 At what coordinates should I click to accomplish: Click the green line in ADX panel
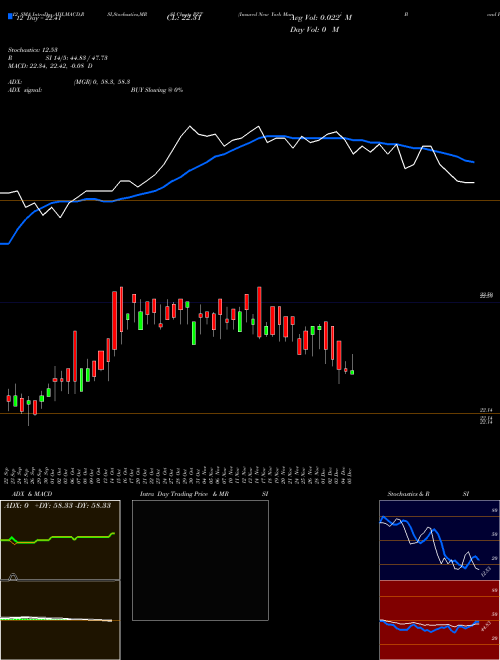(x=59, y=538)
